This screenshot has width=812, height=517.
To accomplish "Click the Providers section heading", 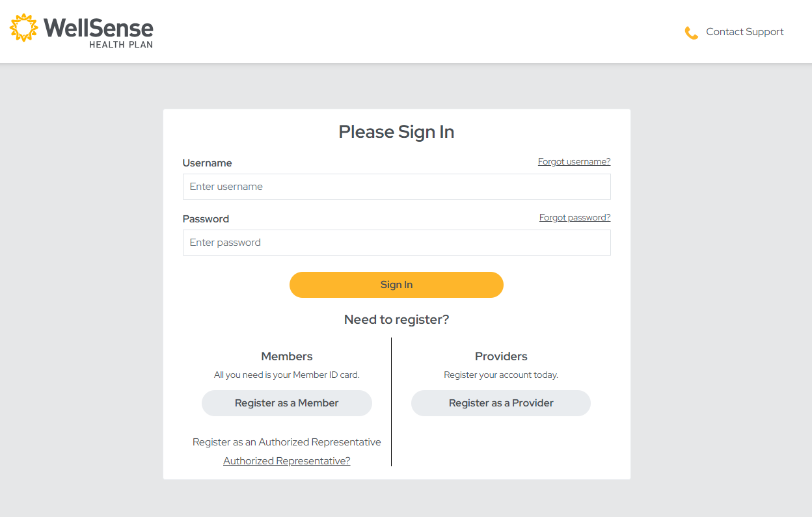I will pyautogui.click(x=500, y=356).
